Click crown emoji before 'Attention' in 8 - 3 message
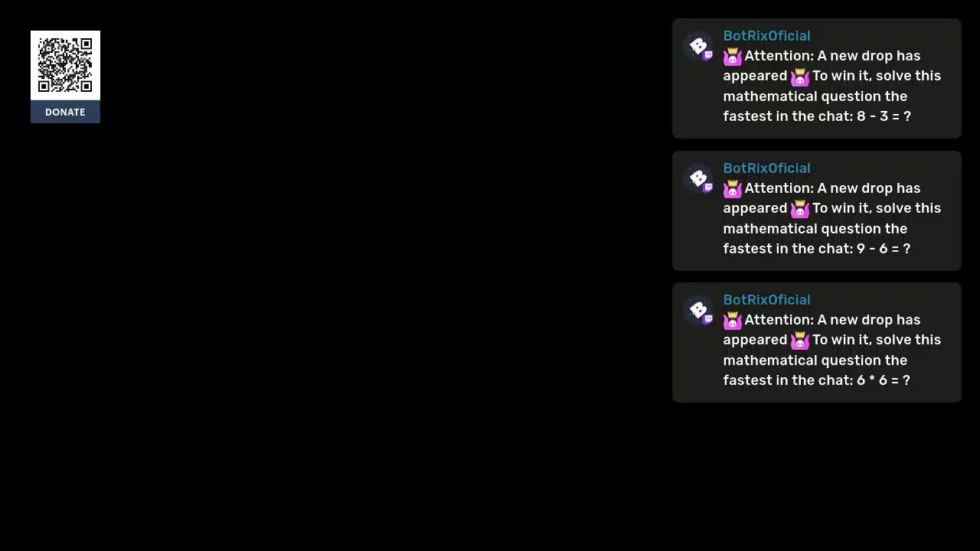 [733, 57]
